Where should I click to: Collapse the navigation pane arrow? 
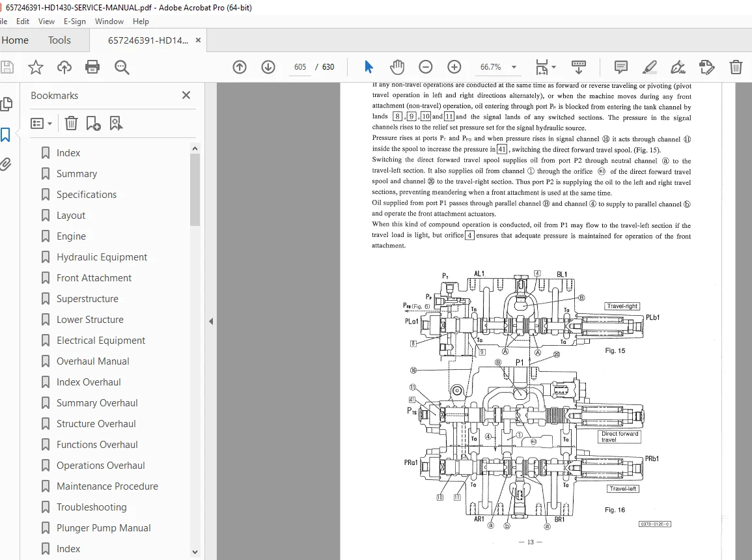[211, 321]
